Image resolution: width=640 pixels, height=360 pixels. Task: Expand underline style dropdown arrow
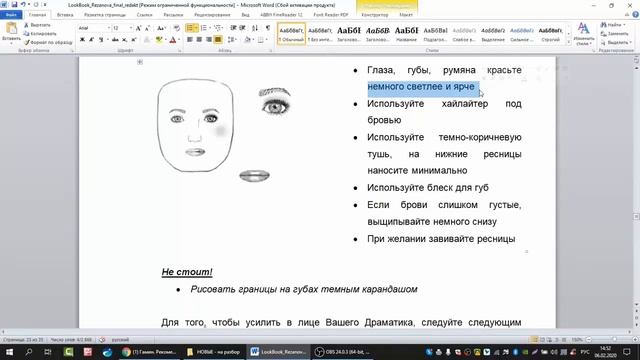click(107, 40)
